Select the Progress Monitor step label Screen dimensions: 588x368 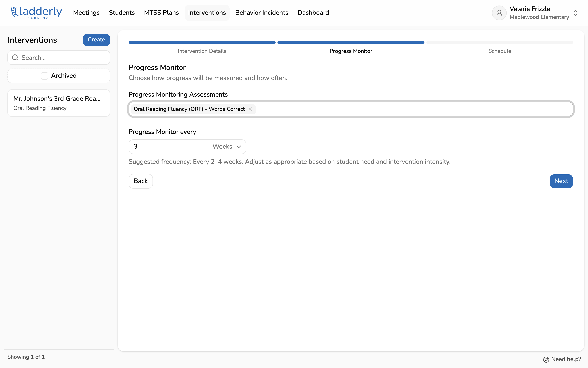click(x=351, y=51)
